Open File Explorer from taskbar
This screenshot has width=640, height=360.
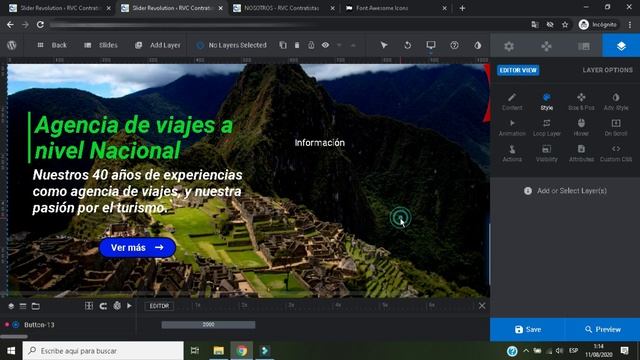click(218, 351)
